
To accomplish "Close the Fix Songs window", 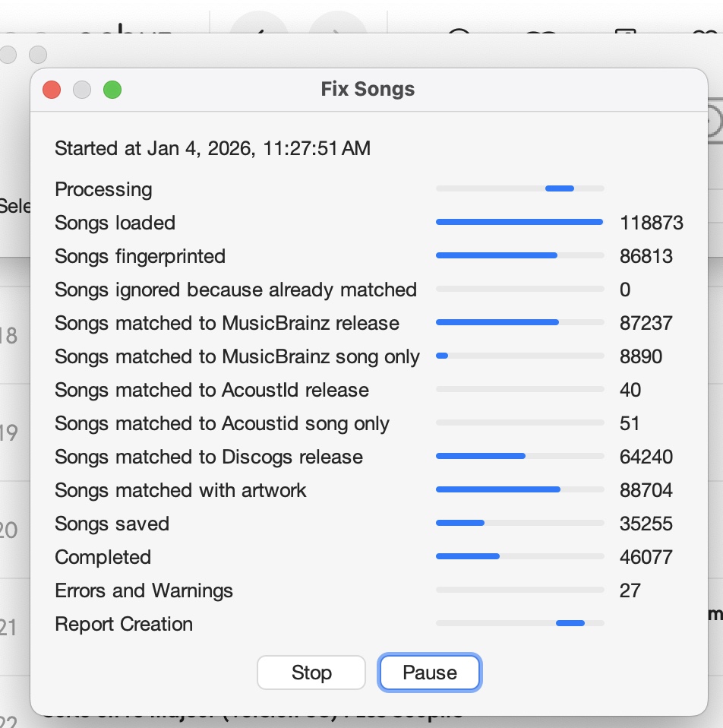I will coord(52,90).
